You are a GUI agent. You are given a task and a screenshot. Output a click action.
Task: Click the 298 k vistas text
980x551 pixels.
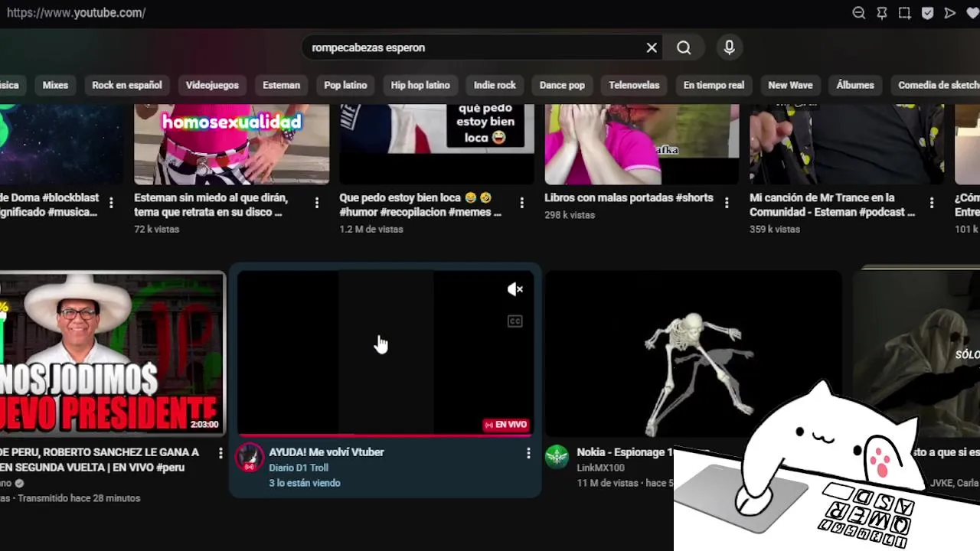570,215
